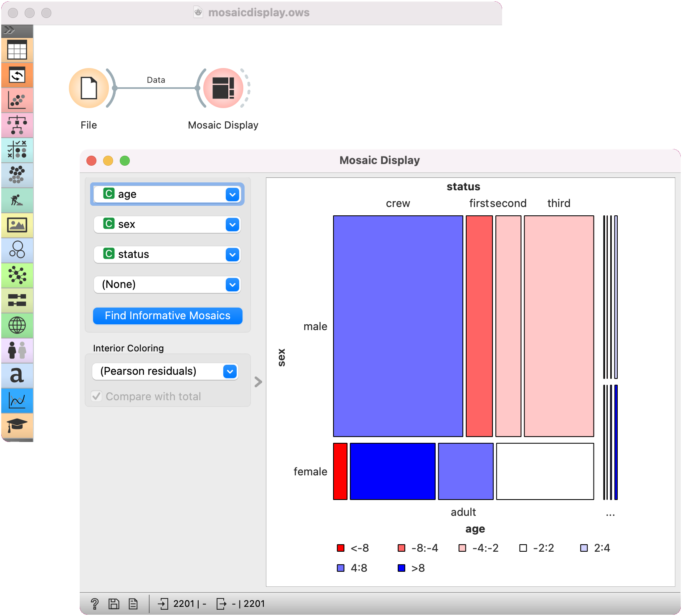Open the Text Mining 'a' category icon

click(x=17, y=376)
